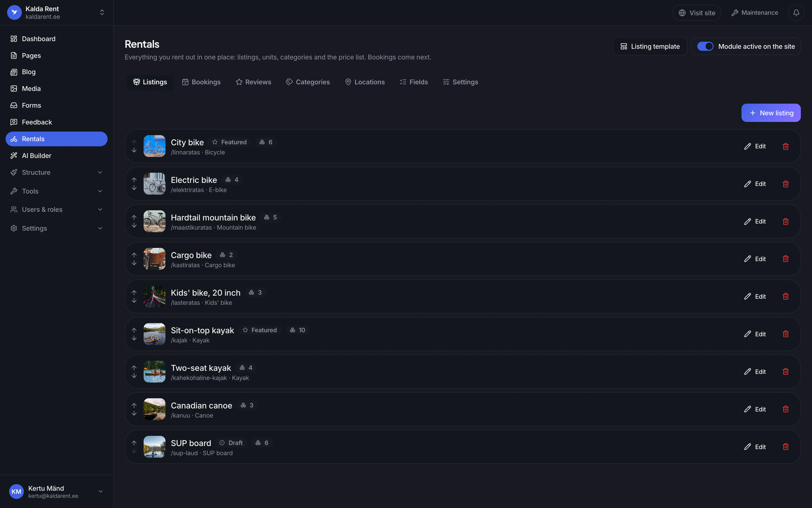Move Electric bike up one position
812x508 pixels.
134,180
